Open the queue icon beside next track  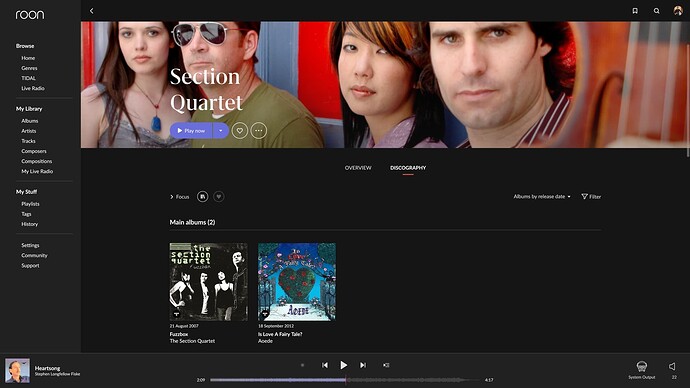386,365
